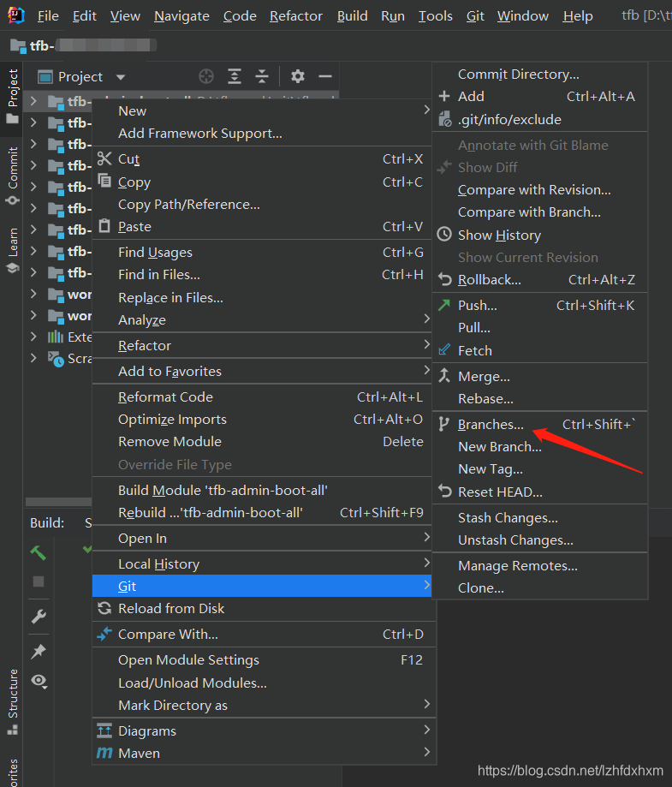Select Find in Files... entry
672x787 pixels.
[262, 275]
